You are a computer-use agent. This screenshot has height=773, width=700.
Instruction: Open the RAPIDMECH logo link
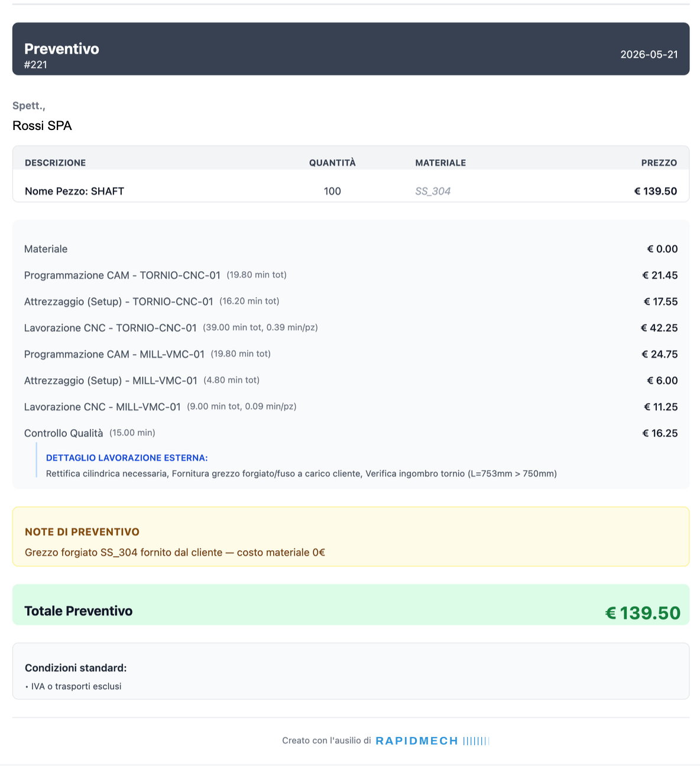coord(433,740)
